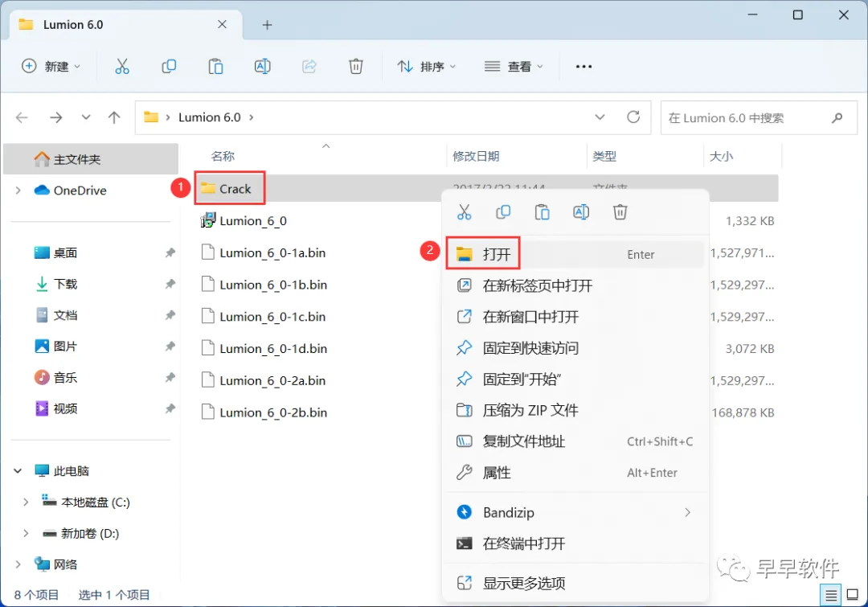Click the Rename icon in the toolbar
The width and height of the screenshot is (868, 607).
pos(262,67)
